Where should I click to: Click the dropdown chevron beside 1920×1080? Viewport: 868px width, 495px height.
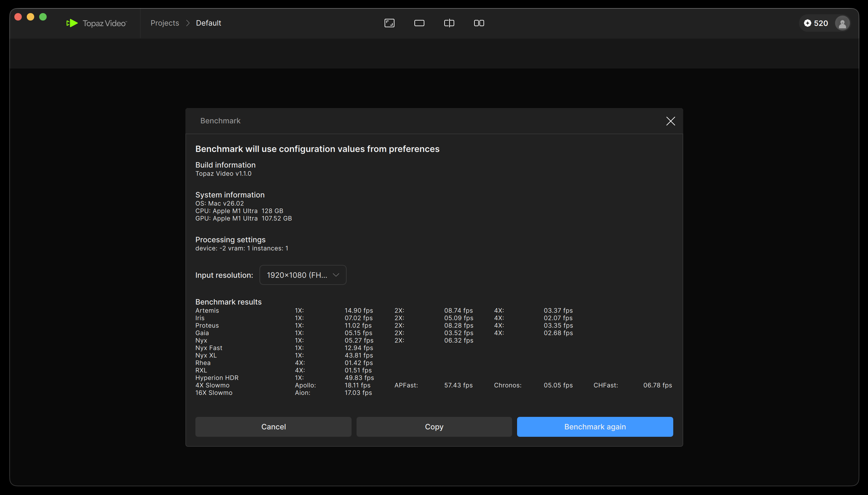coord(336,275)
